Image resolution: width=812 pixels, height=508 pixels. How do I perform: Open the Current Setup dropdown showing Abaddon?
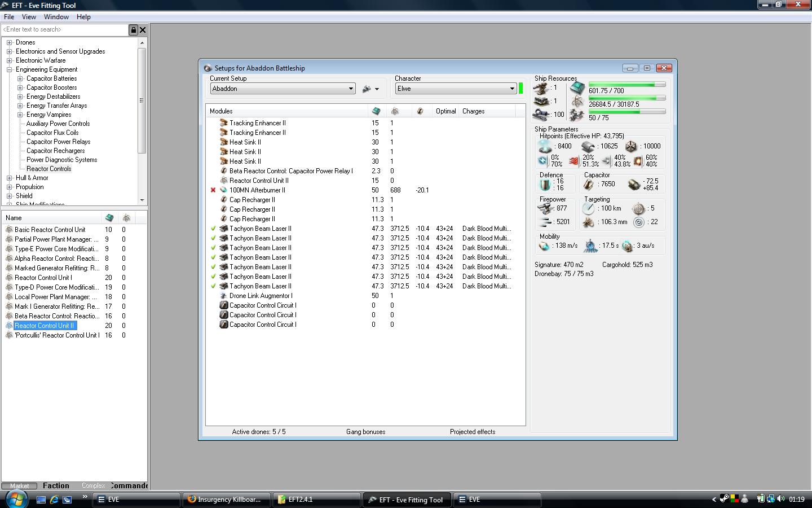click(x=283, y=89)
